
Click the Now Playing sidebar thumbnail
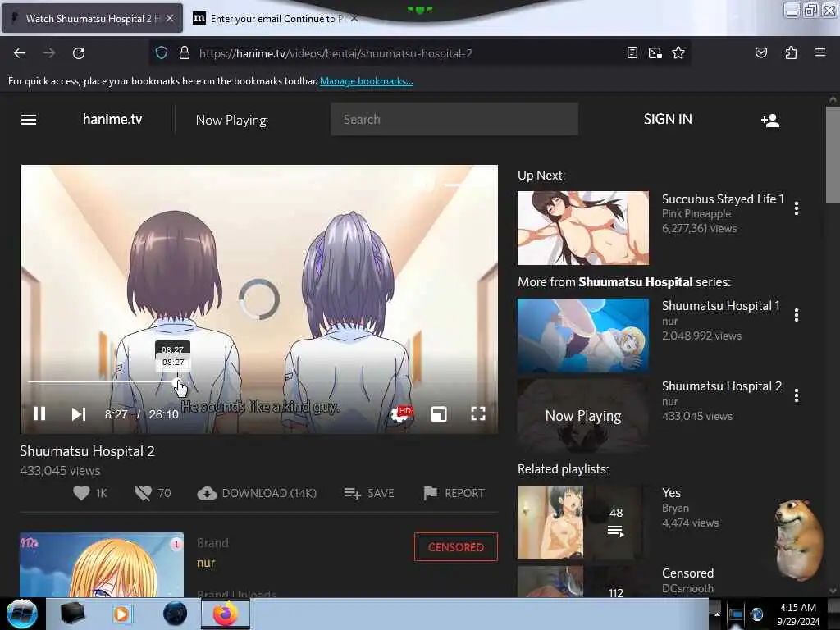(583, 416)
